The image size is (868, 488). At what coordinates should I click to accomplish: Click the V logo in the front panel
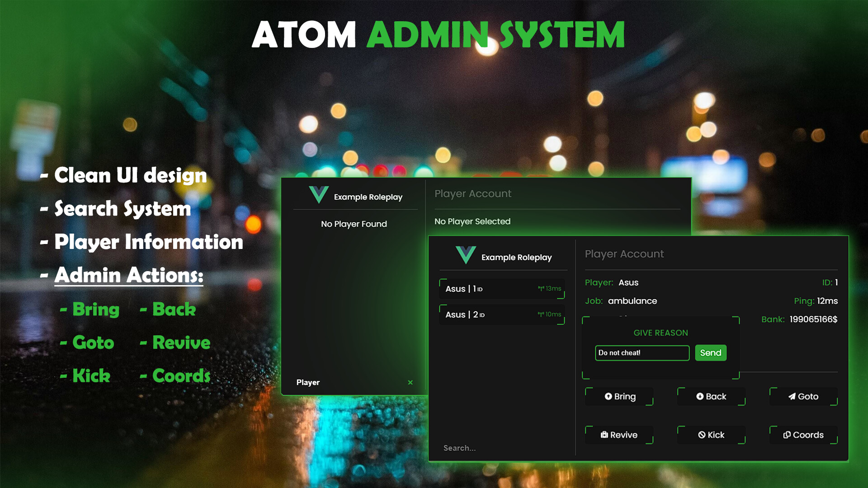click(x=466, y=255)
